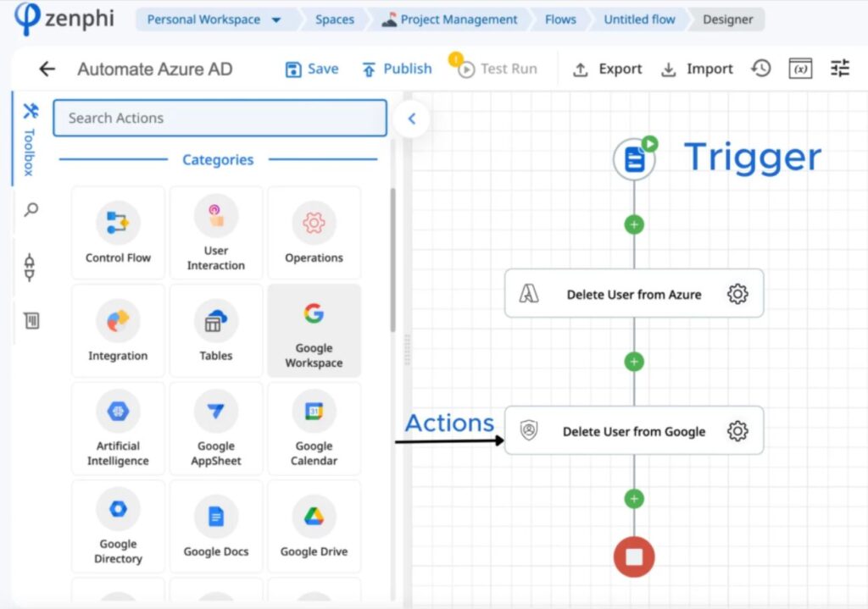Export the flow
This screenshot has width=868, height=609.
[x=607, y=69]
